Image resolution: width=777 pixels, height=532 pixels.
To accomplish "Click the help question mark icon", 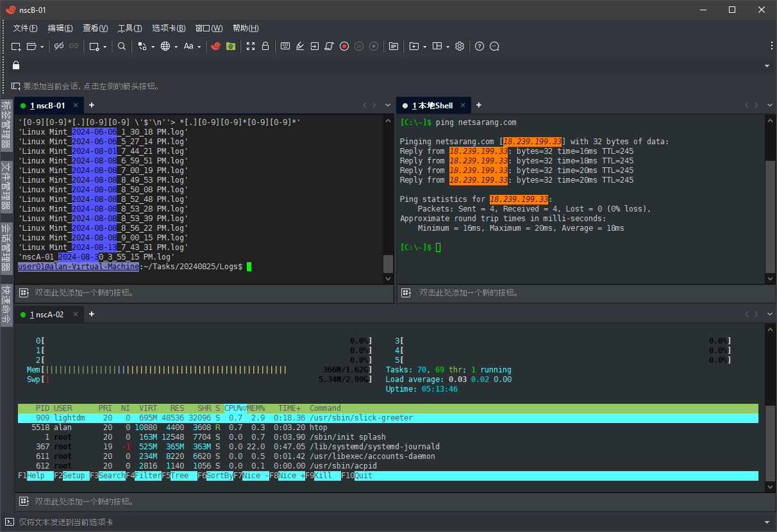I will coord(479,46).
